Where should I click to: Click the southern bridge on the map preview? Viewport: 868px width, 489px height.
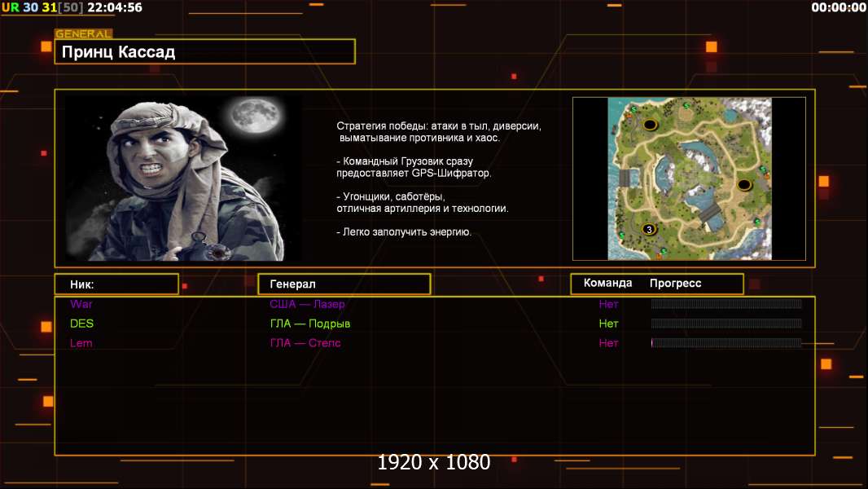[710, 212]
